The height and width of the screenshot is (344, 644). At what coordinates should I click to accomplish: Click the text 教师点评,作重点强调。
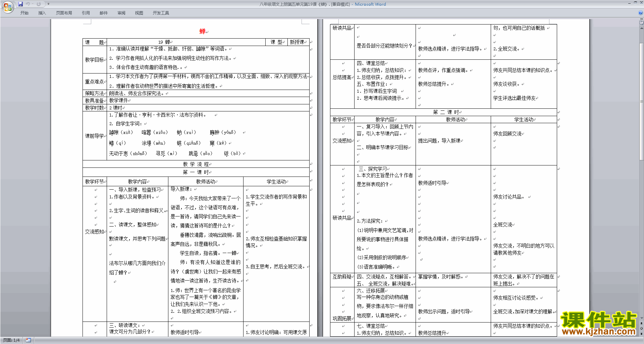tap(444, 70)
